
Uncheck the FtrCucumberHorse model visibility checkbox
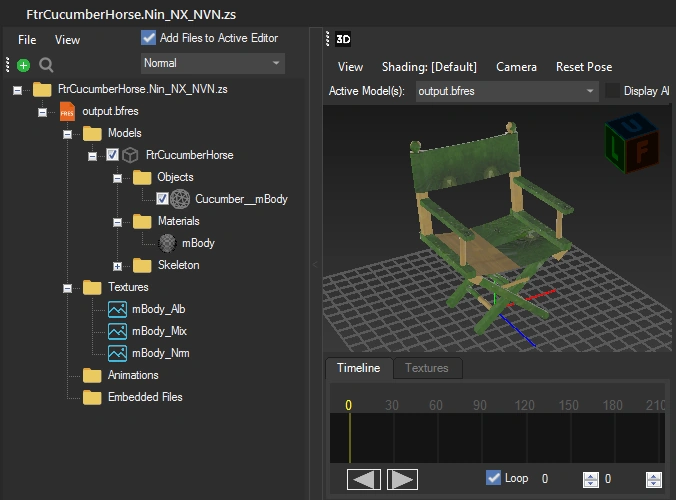click(112, 155)
